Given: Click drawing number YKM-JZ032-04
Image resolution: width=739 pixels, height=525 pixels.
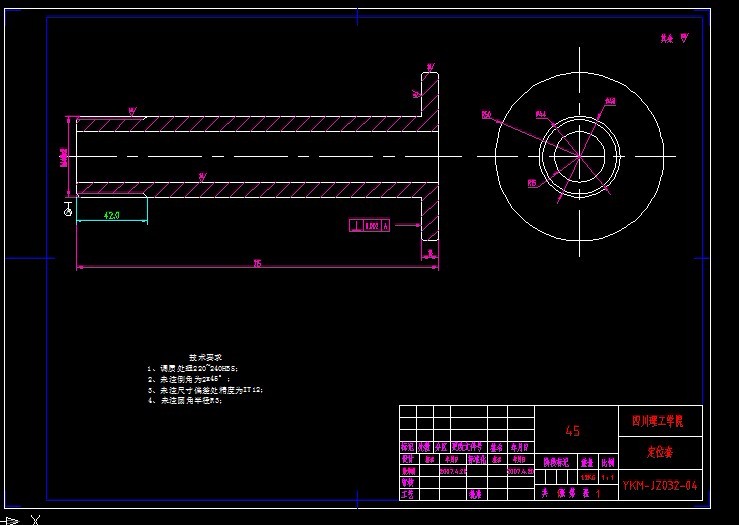Looking at the screenshot, I should (660, 485).
